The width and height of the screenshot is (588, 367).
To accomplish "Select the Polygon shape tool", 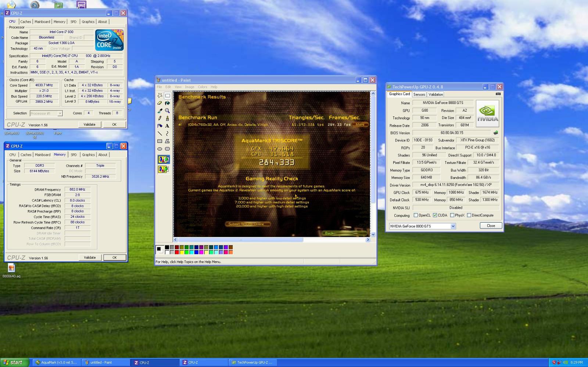I will (168, 141).
